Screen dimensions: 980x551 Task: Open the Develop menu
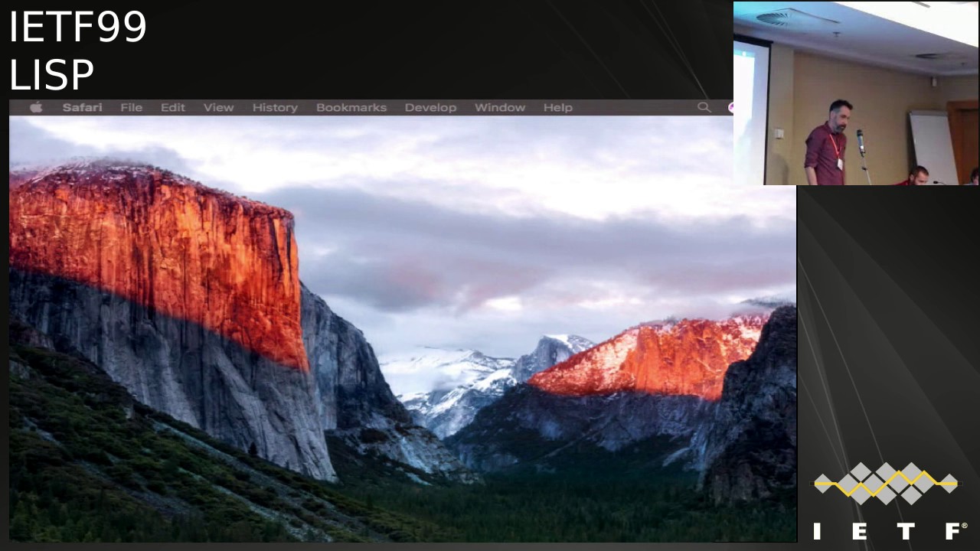pyautogui.click(x=430, y=107)
